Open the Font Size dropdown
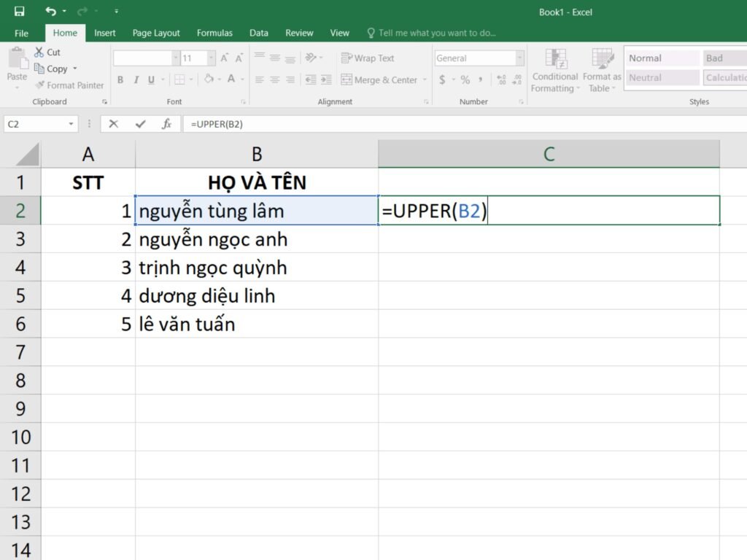The width and height of the screenshot is (747, 560). [212, 58]
